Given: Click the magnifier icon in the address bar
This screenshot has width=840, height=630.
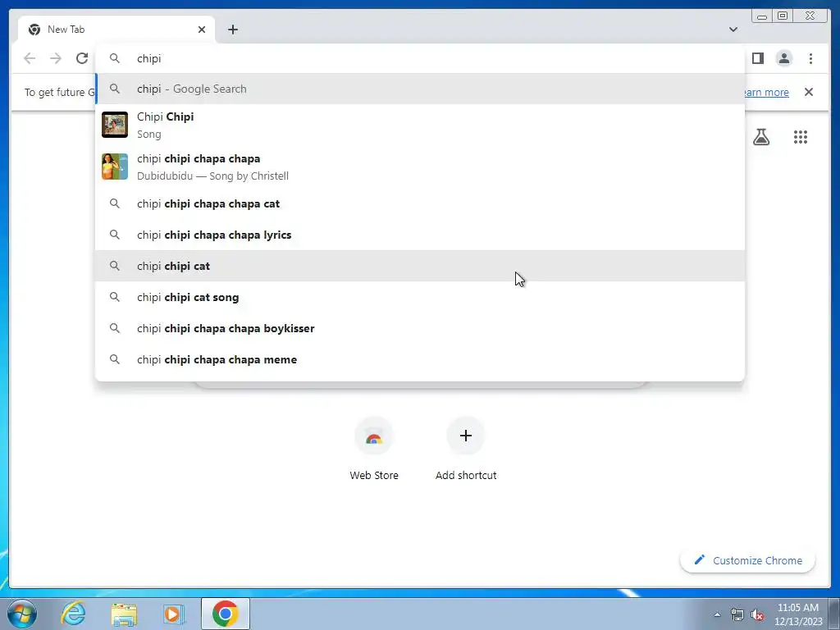Looking at the screenshot, I should 115,58.
